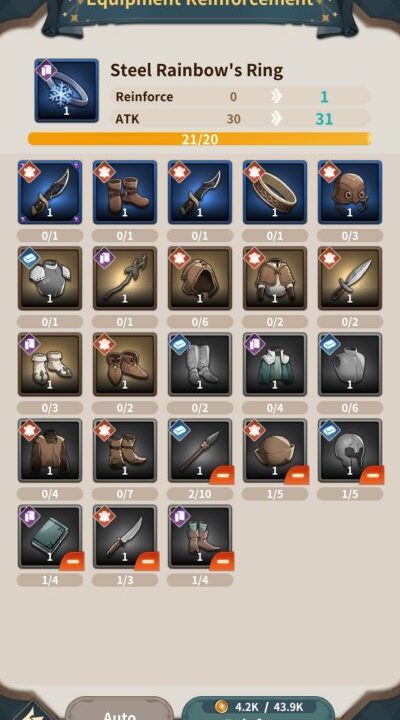This screenshot has height=720, width=400.
Task: Deselect the teal spellbook using minus button
Action: tap(73, 561)
